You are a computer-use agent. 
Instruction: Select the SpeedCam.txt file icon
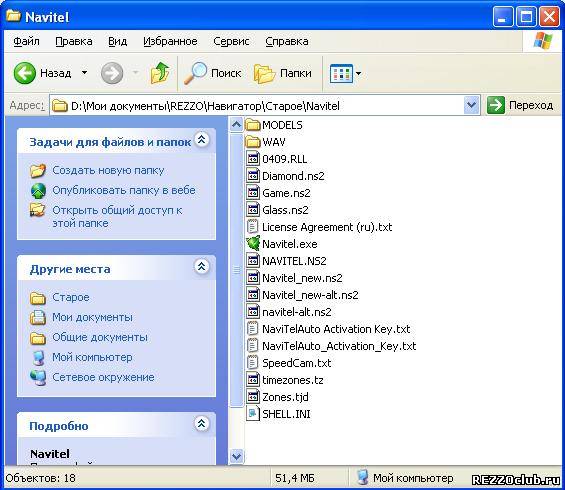point(253,363)
